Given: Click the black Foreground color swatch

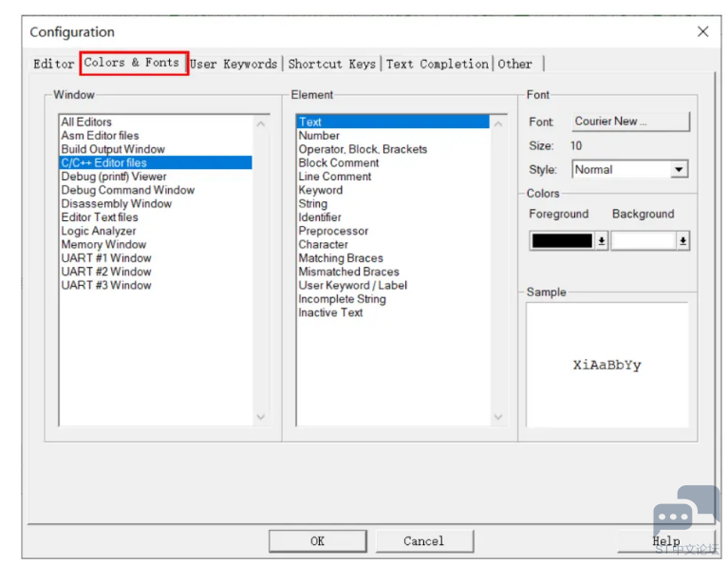Looking at the screenshot, I should coord(562,240).
